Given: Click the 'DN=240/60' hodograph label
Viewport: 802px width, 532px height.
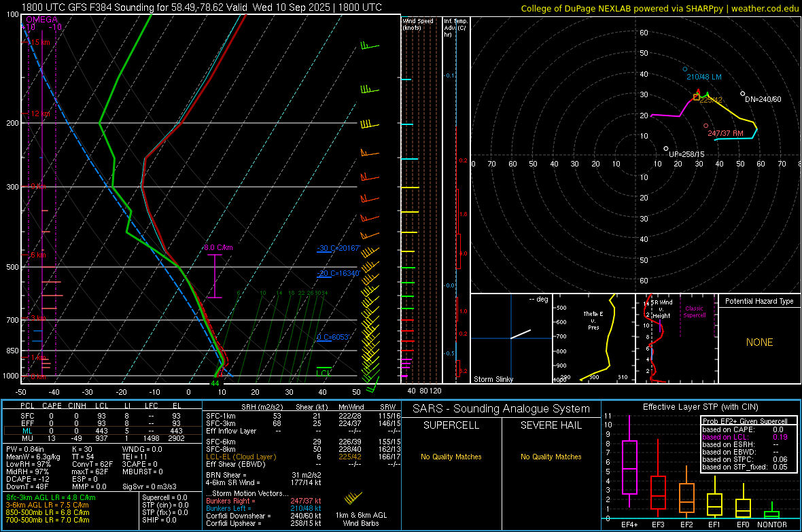Looking at the screenshot, I should [763, 99].
